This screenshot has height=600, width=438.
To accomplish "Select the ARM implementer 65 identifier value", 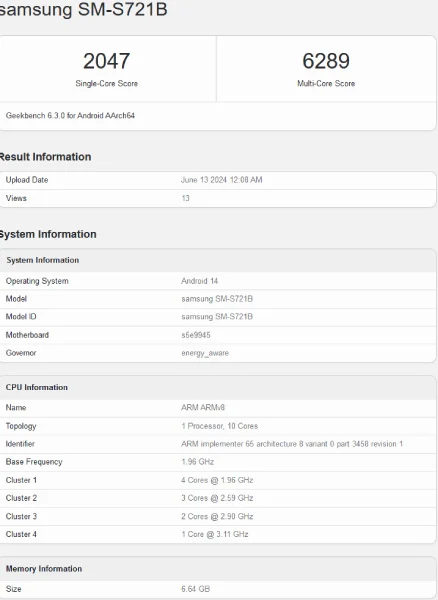I will pyautogui.click(x=292, y=444).
